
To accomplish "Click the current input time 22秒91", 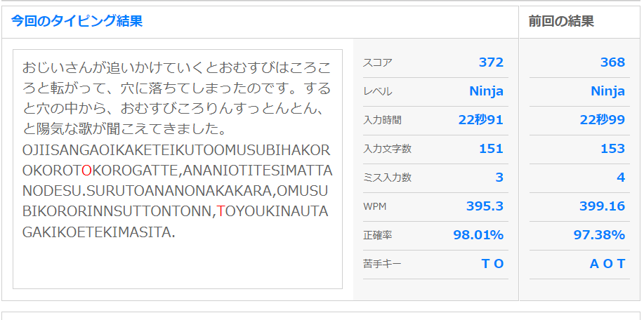I will (481, 120).
